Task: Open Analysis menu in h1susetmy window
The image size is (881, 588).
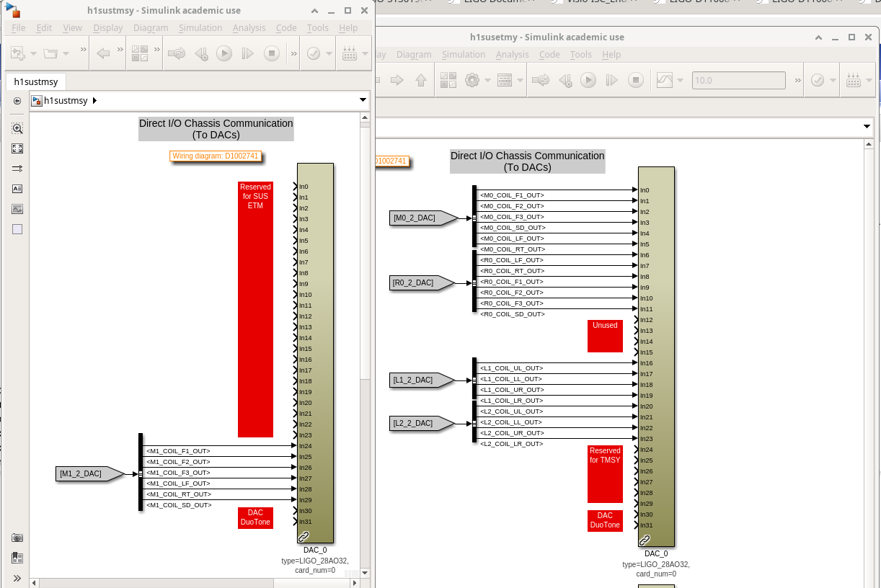Action: [512, 54]
